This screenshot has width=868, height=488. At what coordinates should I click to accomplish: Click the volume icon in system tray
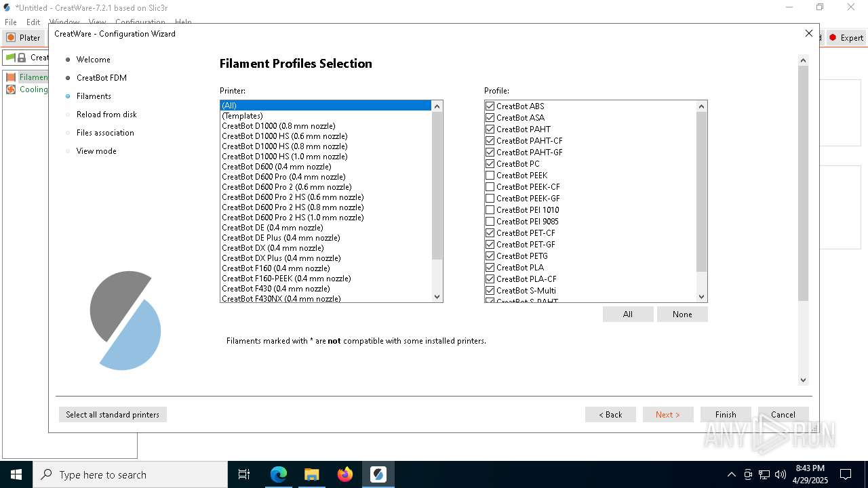pyautogui.click(x=781, y=474)
